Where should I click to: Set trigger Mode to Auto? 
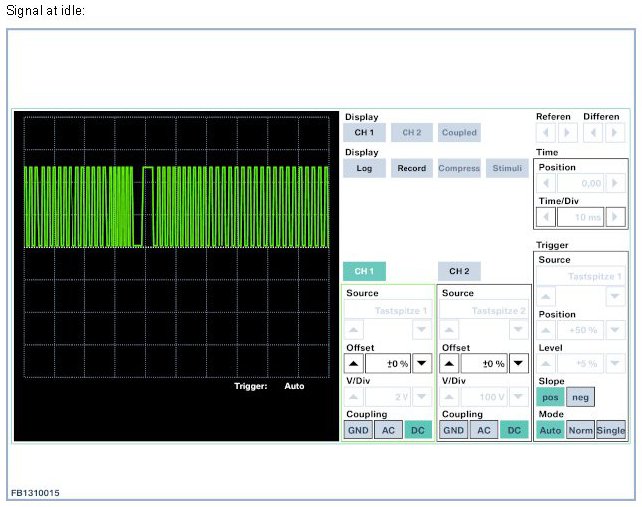[x=550, y=430]
